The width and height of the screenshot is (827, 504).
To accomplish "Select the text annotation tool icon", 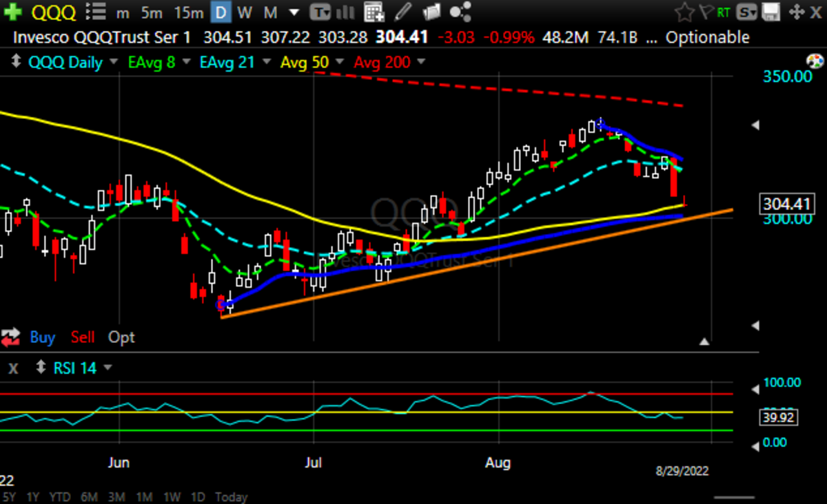I will [319, 12].
